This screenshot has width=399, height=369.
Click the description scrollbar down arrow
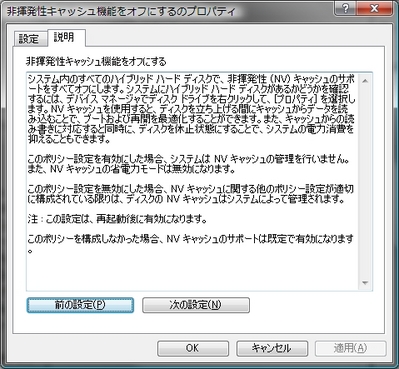(x=365, y=283)
